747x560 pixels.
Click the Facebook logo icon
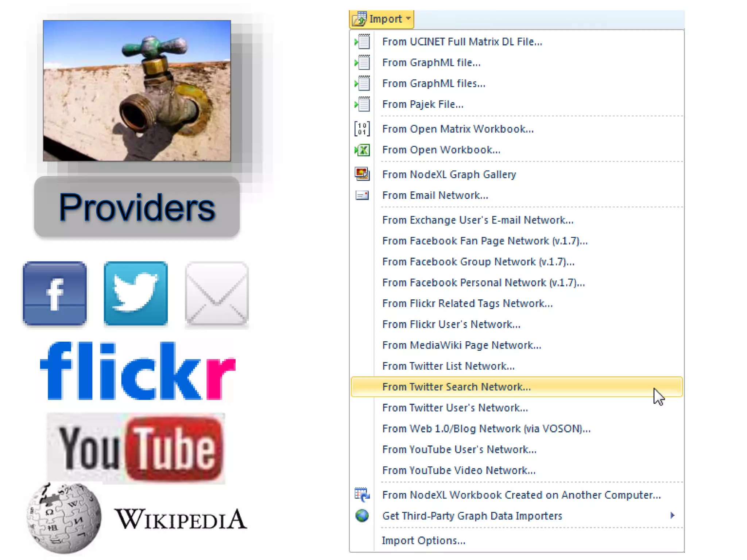55,293
